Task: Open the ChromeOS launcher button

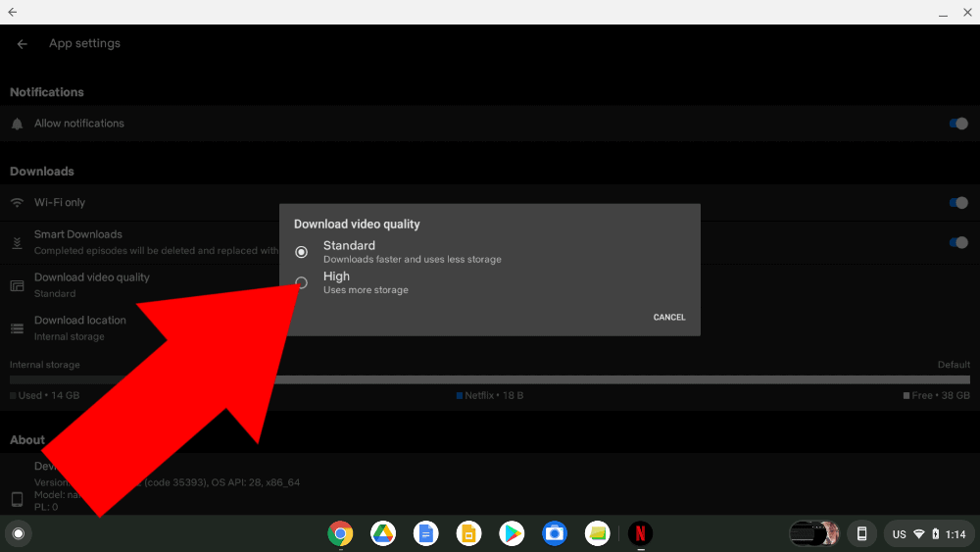Action: (x=18, y=533)
